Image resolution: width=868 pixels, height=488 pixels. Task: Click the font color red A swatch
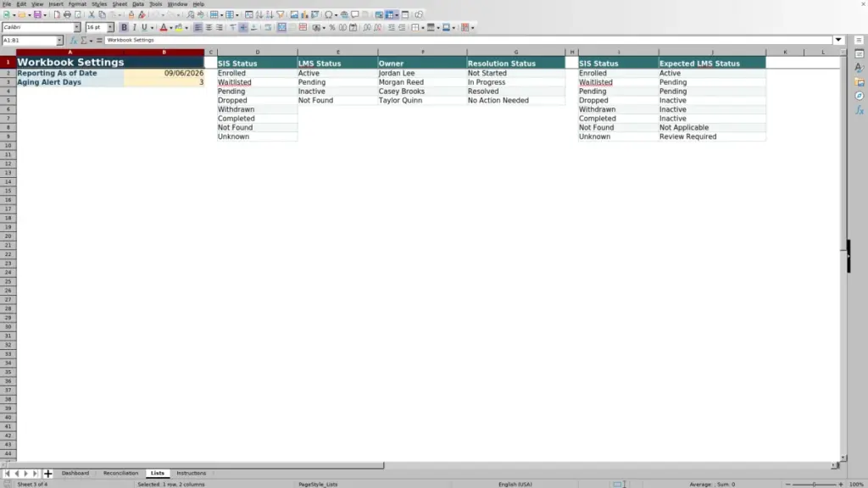pos(164,27)
